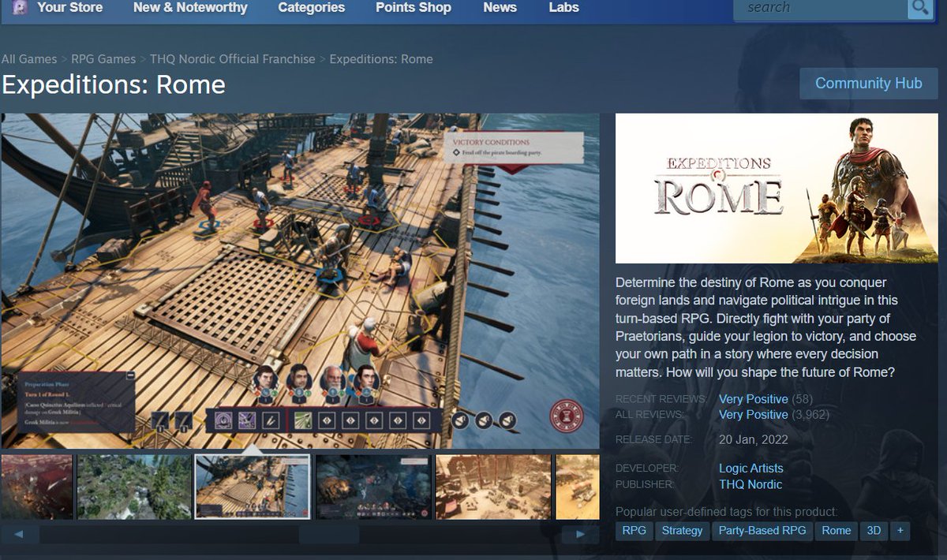Follow the THQ Nordic Official Franchise breadcrumb
947x560 pixels.
(234, 59)
